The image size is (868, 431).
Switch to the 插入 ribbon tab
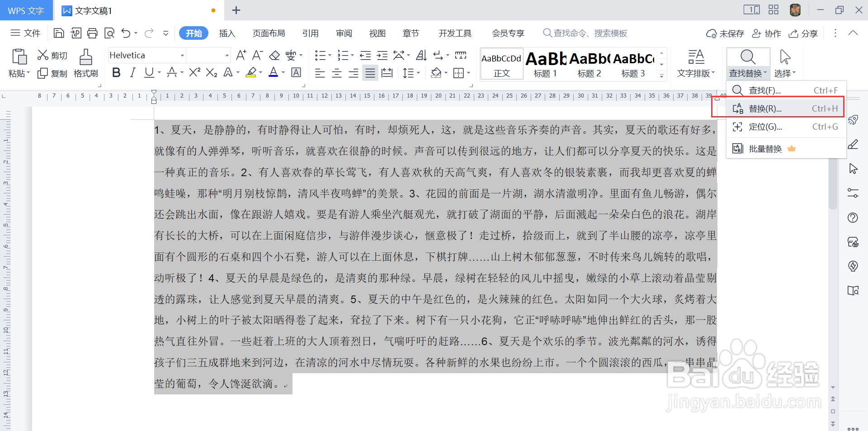[x=227, y=33]
